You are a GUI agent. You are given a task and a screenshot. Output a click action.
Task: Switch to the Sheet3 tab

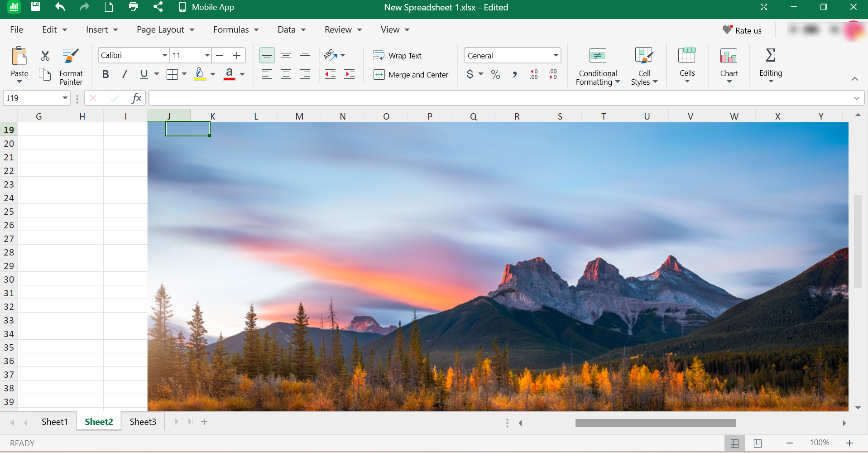click(x=143, y=422)
